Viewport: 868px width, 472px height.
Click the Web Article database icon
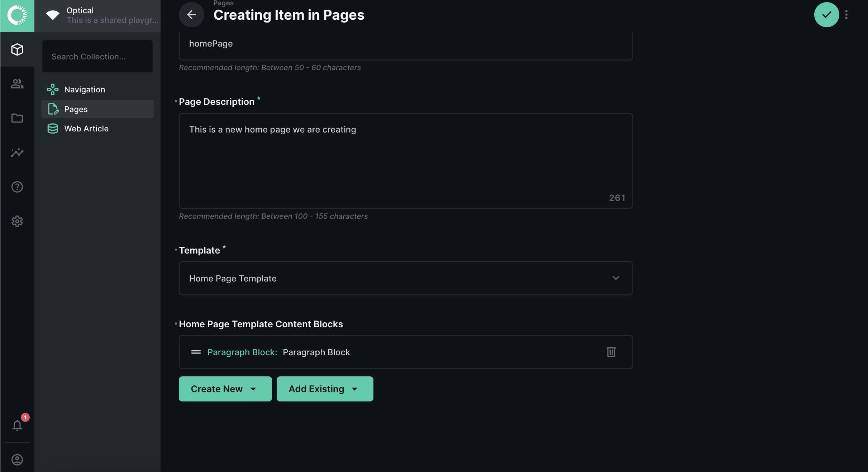point(53,129)
